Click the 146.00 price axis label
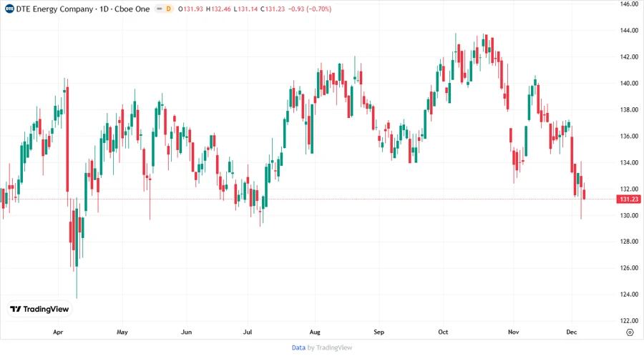644x356 pixels. point(629,4)
